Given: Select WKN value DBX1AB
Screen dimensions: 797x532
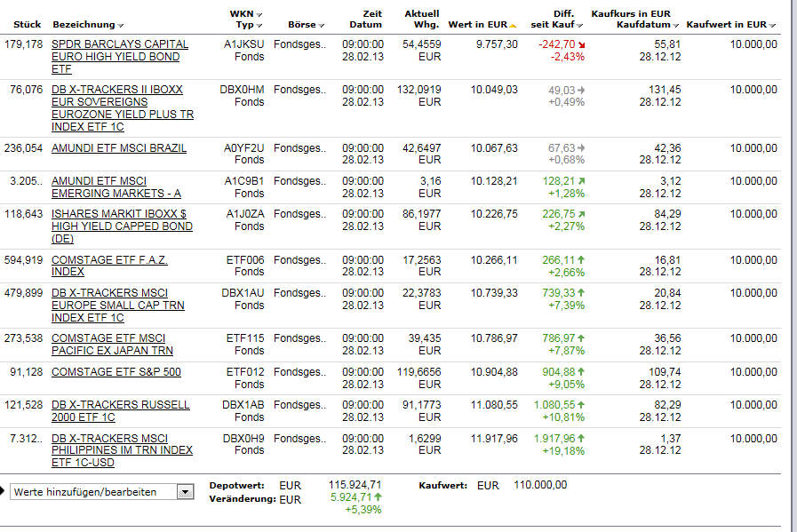Looking at the screenshot, I should [243, 405].
